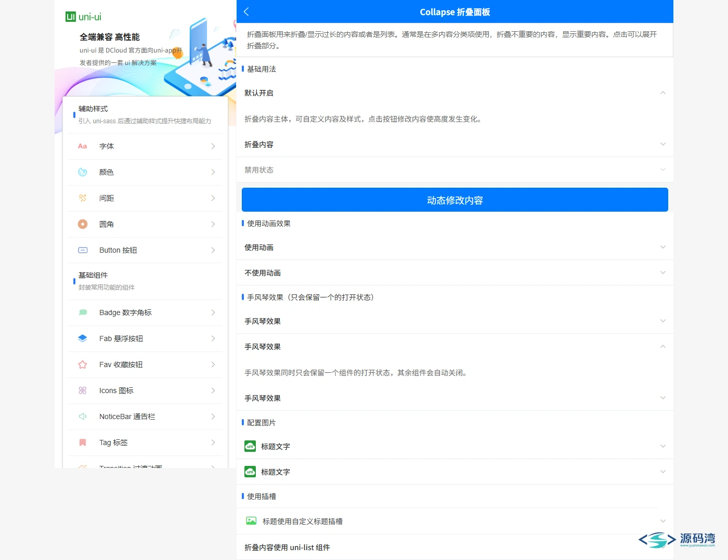Screen dimensions: 728x560
Task: Click the blue layers icon beside Fab 悬浮按钮
Action: tap(83, 338)
